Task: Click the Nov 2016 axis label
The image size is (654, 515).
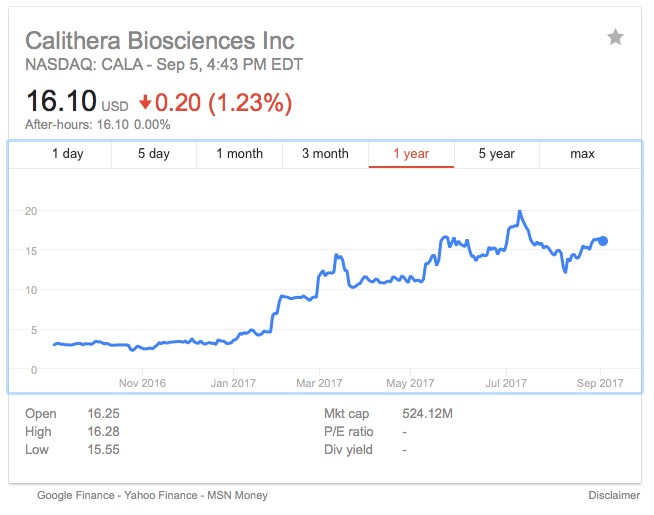Action: pos(142,382)
